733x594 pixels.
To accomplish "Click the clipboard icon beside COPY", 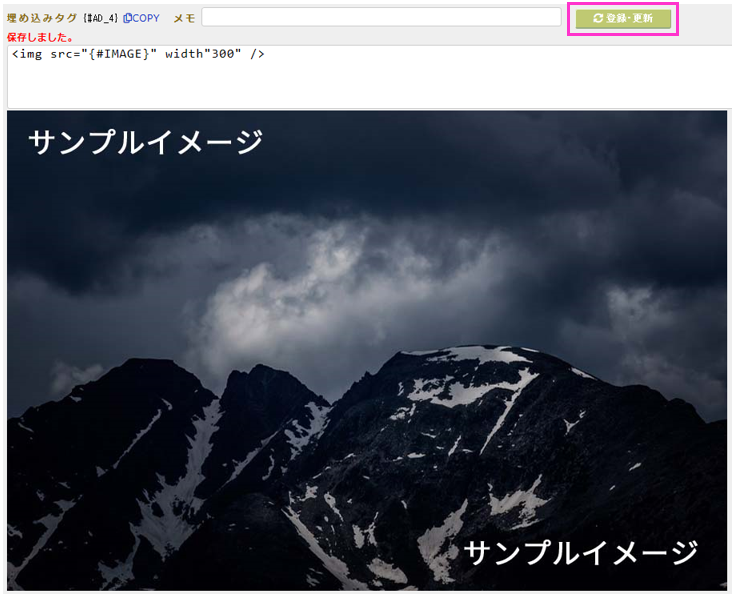I will 127,18.
